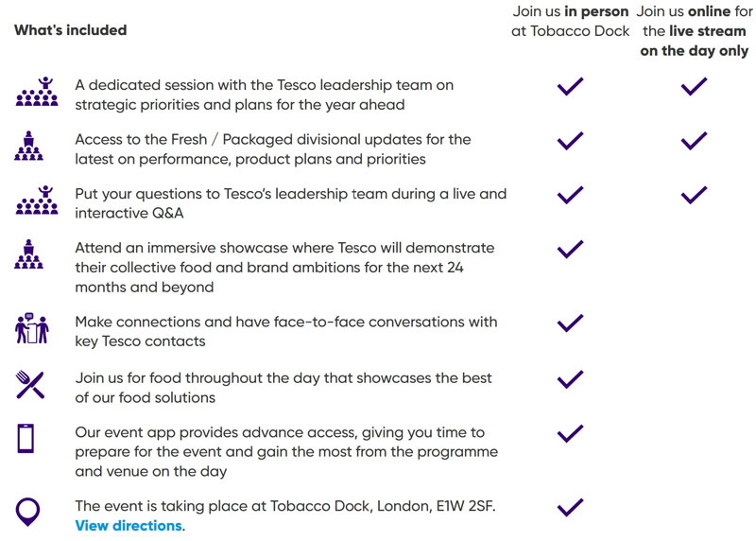Click in-person checkmark for food throughout the day
The image size is (756, 541).
[x=570, y=380]
